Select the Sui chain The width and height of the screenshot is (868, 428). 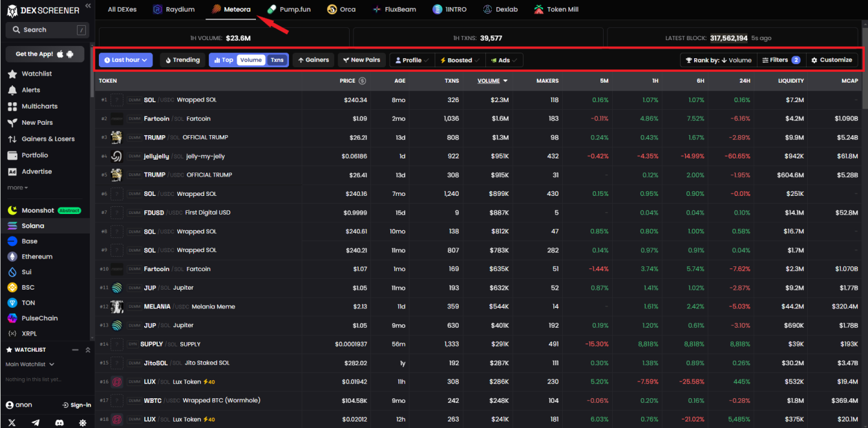(x=19, y=272)
